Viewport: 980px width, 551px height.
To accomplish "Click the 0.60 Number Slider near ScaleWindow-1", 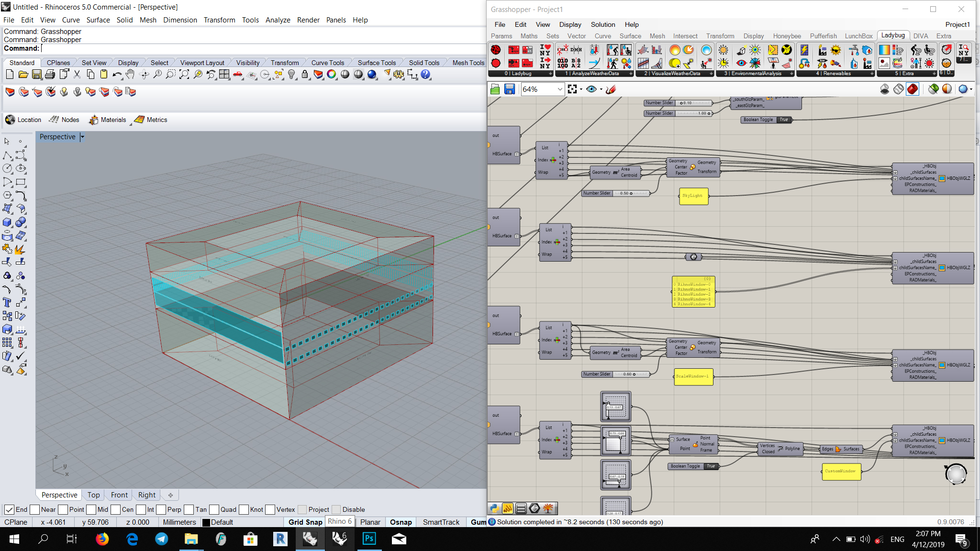I will 616,374.
